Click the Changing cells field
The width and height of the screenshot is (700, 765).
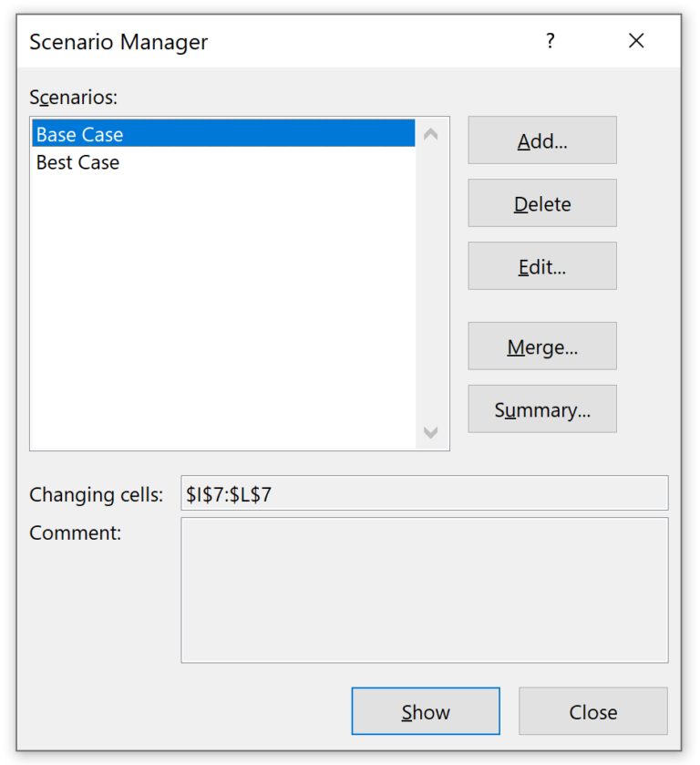click(x=419, y=492)
